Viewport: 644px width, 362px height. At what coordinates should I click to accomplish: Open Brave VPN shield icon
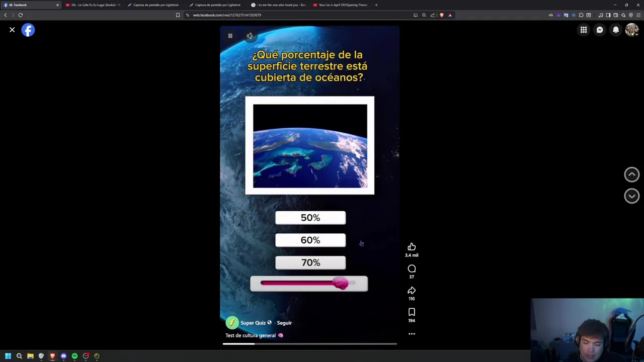(x=631, y=15)
